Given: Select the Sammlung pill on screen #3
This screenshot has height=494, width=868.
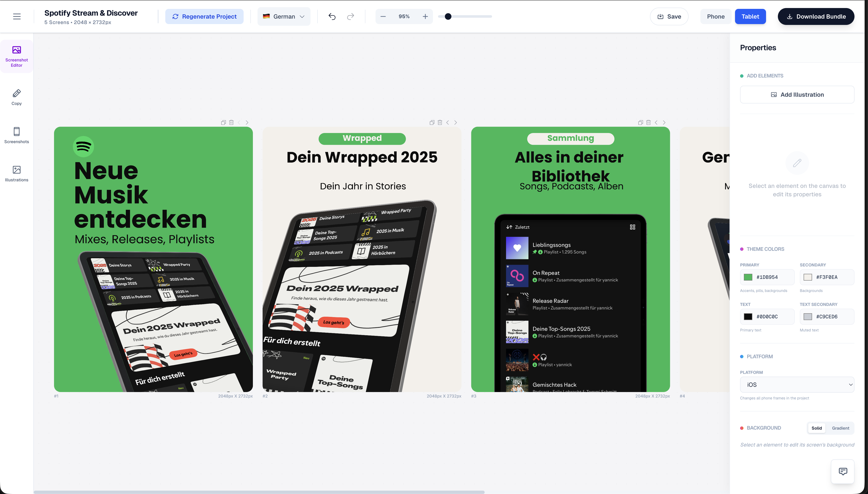Looking at the screenshot, I should (571, 138).
